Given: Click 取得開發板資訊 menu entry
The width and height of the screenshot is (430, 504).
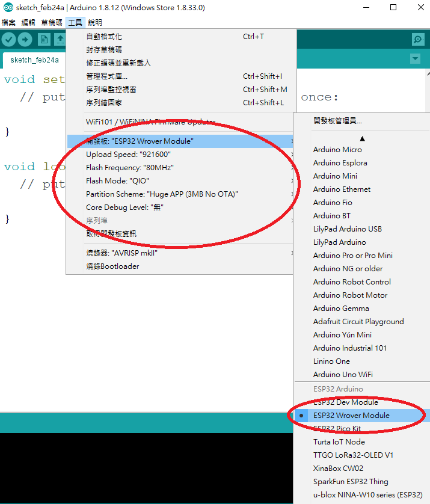Looking at the screenshot, I should pos(180,234).
